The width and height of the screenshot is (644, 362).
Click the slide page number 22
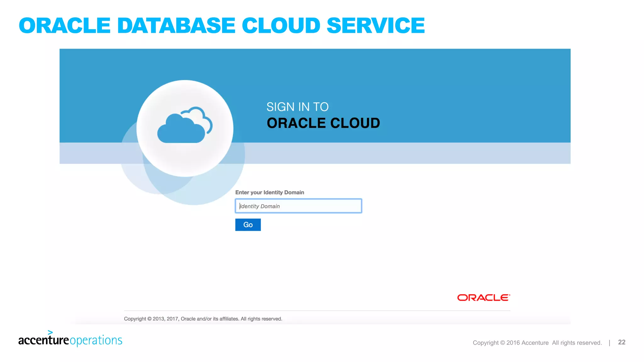tap(622, 342)
